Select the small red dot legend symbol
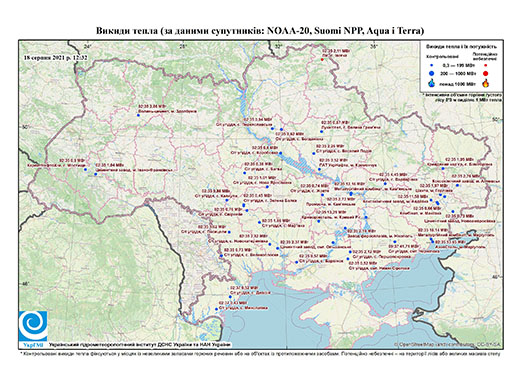 (486, 65)
